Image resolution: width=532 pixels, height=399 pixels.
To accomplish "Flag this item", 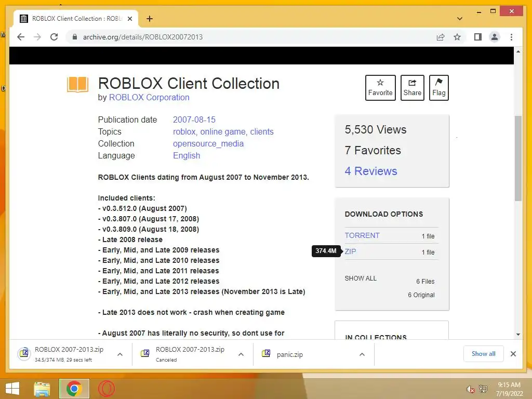I will (438, 87).
